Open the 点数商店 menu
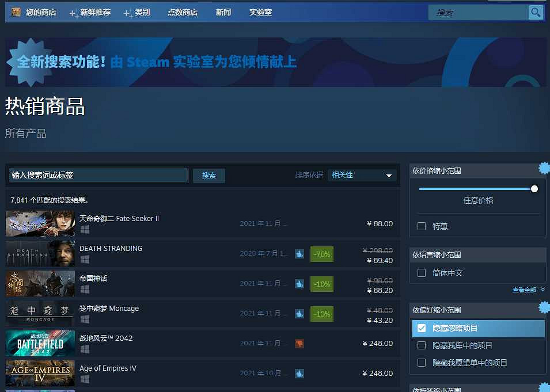 coord(183,12)
